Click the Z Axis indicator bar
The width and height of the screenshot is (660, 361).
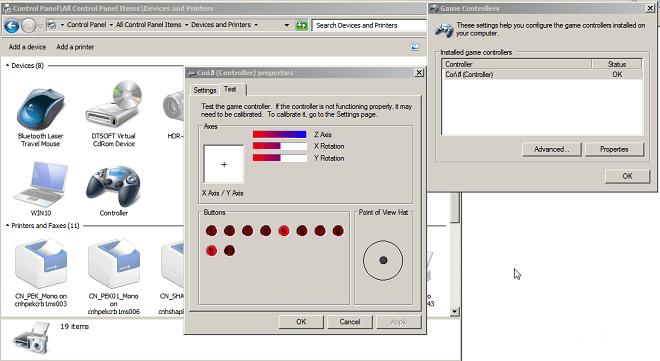279,134
